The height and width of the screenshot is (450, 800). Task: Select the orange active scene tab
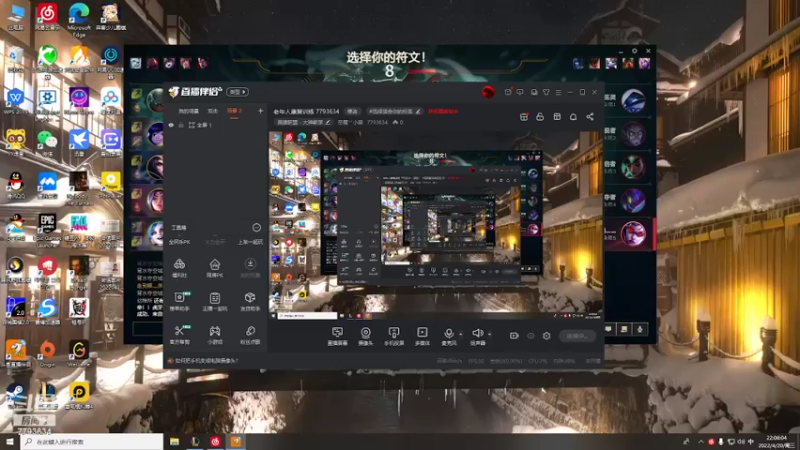[x=234, y=111]
